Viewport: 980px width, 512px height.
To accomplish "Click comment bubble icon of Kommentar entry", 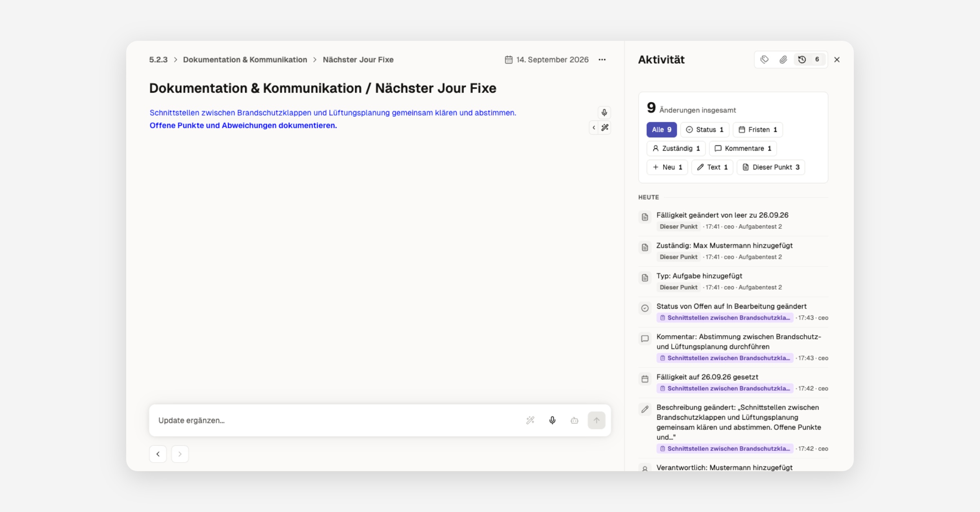I will point(645,338).
